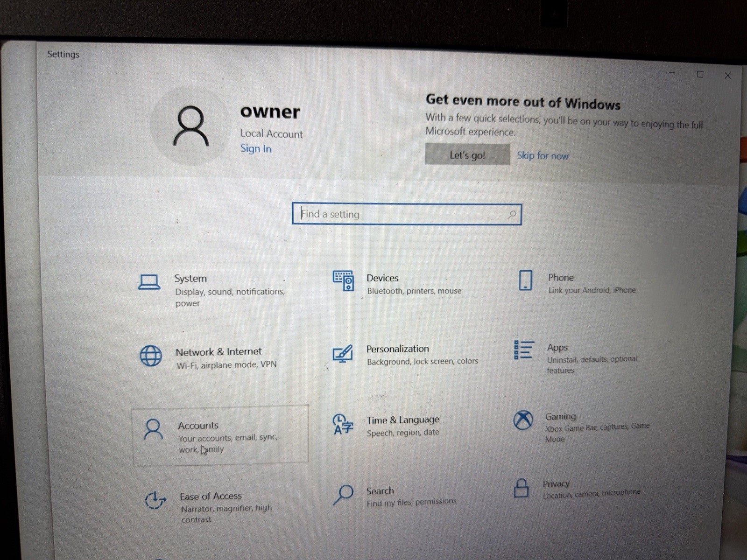Click 'Display, sound, notifications, power' text
Screen dimensions: 747x560
(x=230, y=297)
